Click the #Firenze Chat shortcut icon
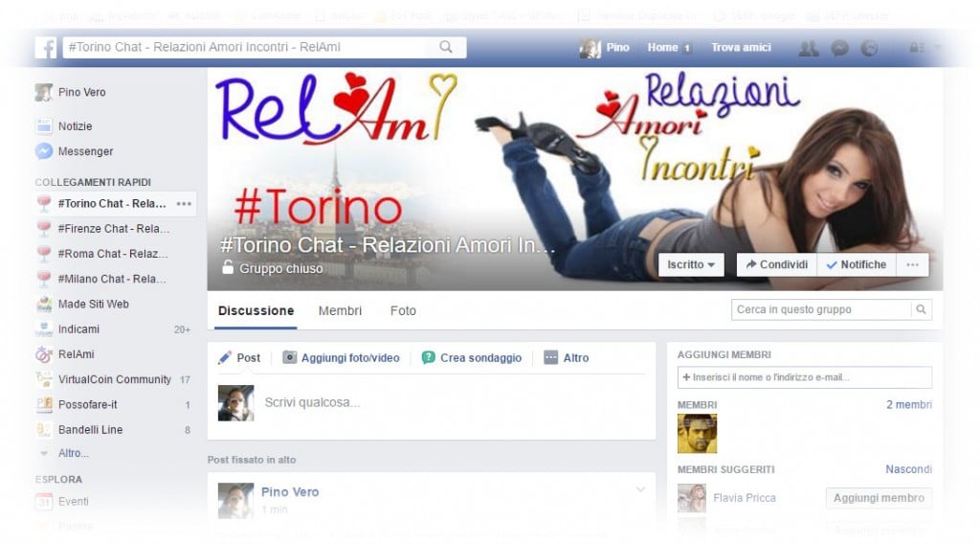This screenshot has width=980, height=544. coord(44,229)
